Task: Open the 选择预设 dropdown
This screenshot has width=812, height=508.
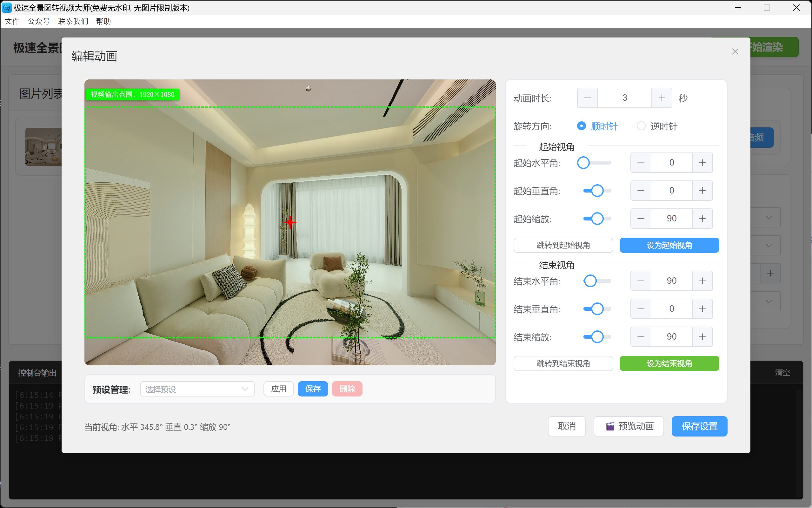Action: (197, 389)
